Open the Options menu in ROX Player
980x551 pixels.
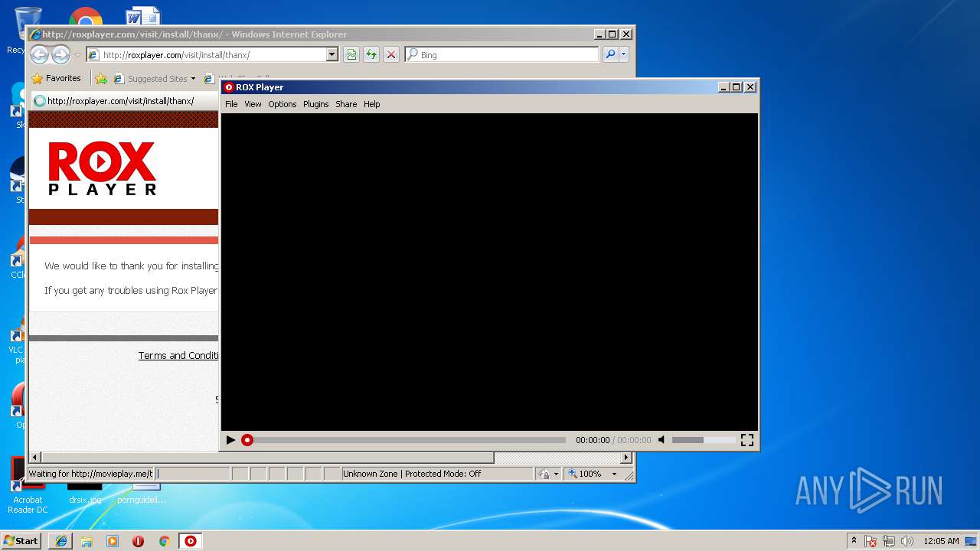point(282,104)
